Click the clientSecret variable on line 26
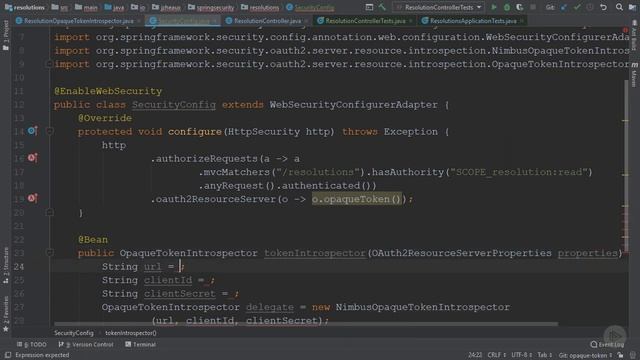The height and width of the screenshot is (360, 640). [180, 293]
